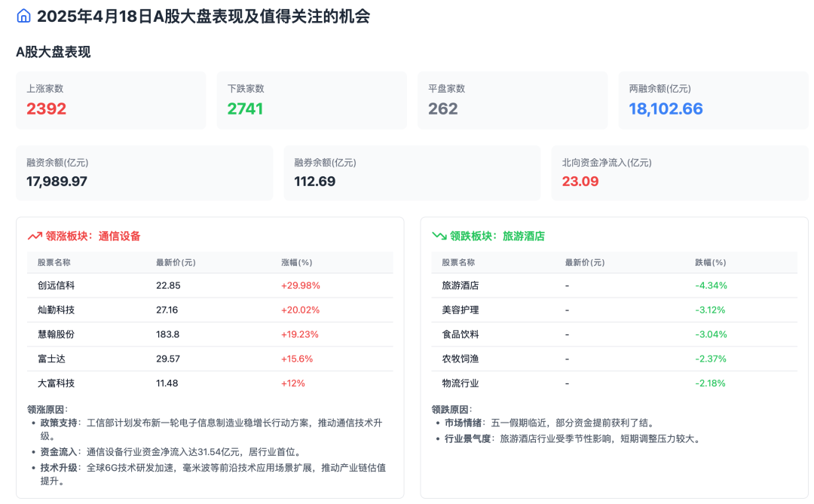This screenshot has width=814, height=504.
Task: Click the price 11.48 for 大富科技
Action: (x=167, y=383)
